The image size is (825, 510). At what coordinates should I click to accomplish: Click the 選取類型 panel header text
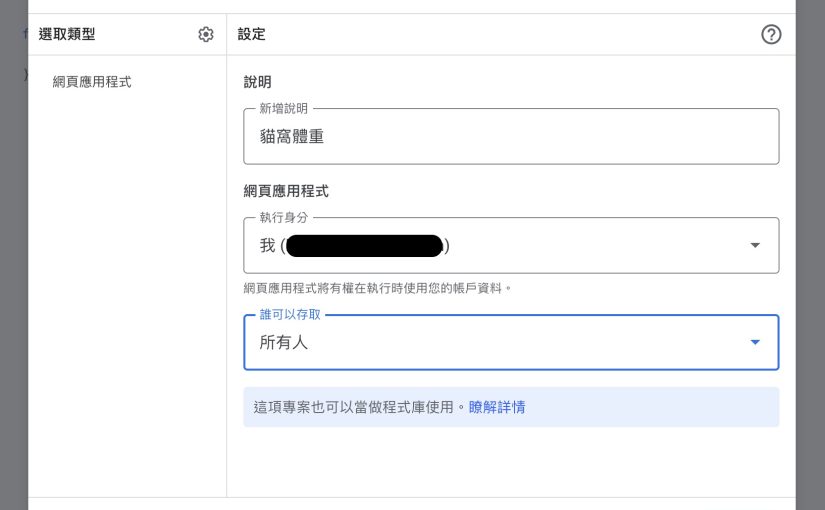pos(67,35)
